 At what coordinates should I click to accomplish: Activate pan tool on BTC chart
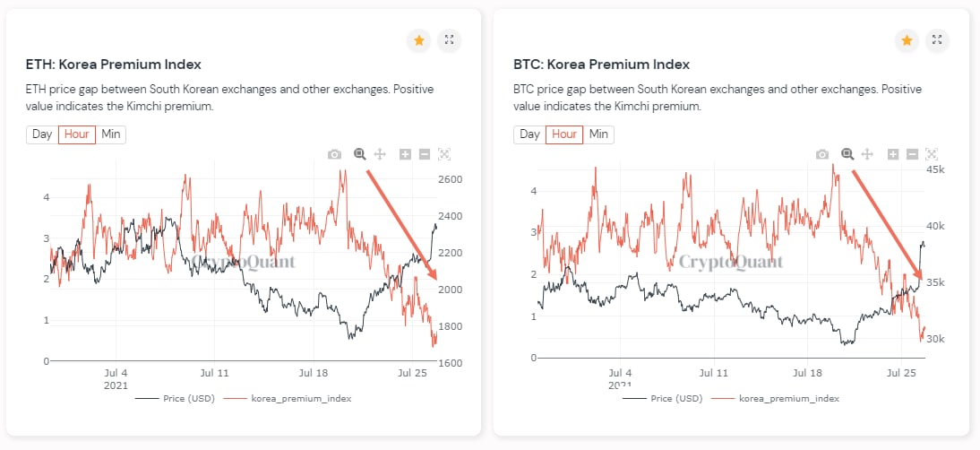tap(866, 154)
